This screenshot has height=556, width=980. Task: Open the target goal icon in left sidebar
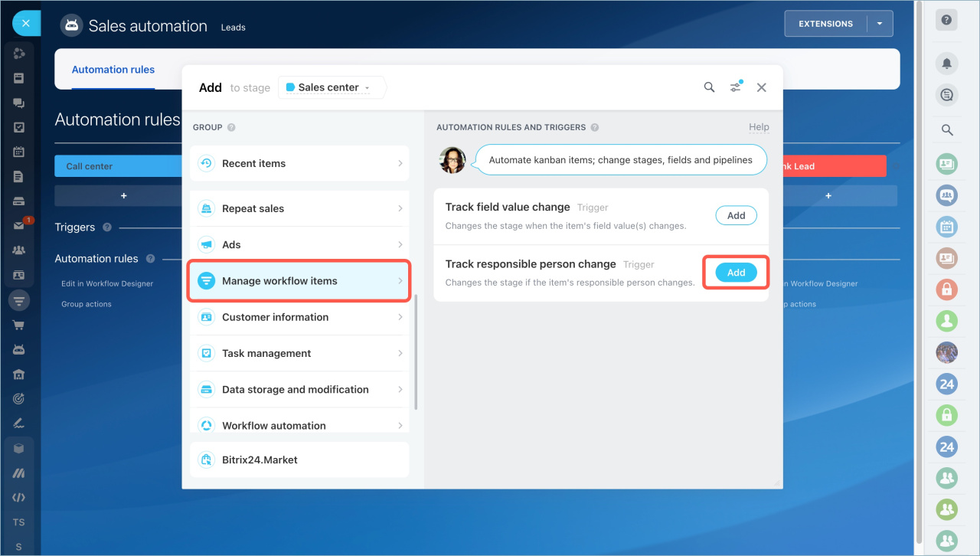[19, 398]
